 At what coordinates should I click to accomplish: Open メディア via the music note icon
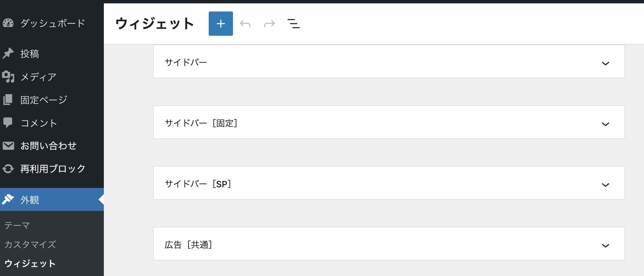(9, 77)
